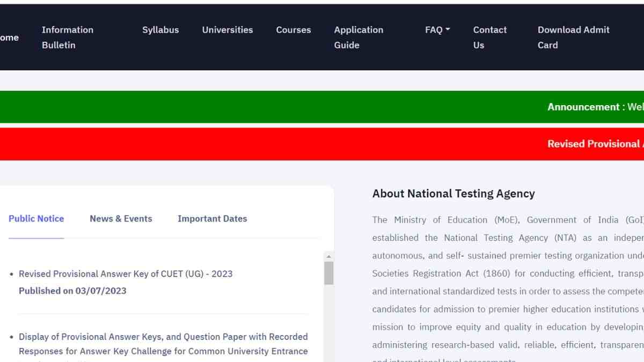The height and width of the screenshot is (362, 644).
Task: Open the Information Bulletin page
Action: click(x=68, y=38)
